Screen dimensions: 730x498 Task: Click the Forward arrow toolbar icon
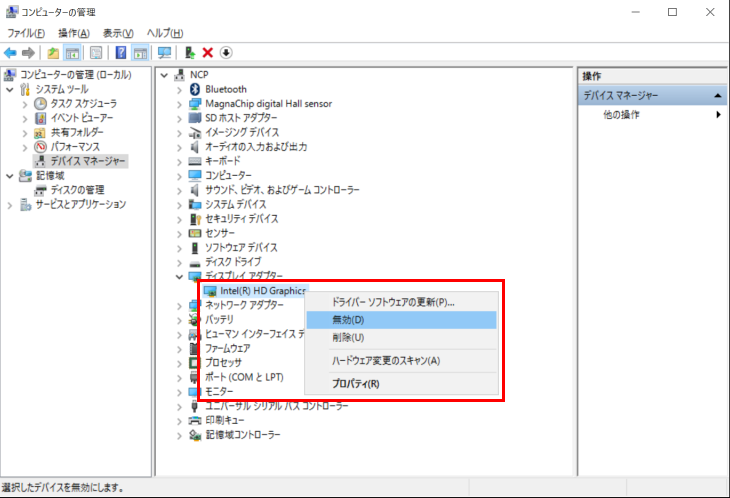(x=28, y=53)
